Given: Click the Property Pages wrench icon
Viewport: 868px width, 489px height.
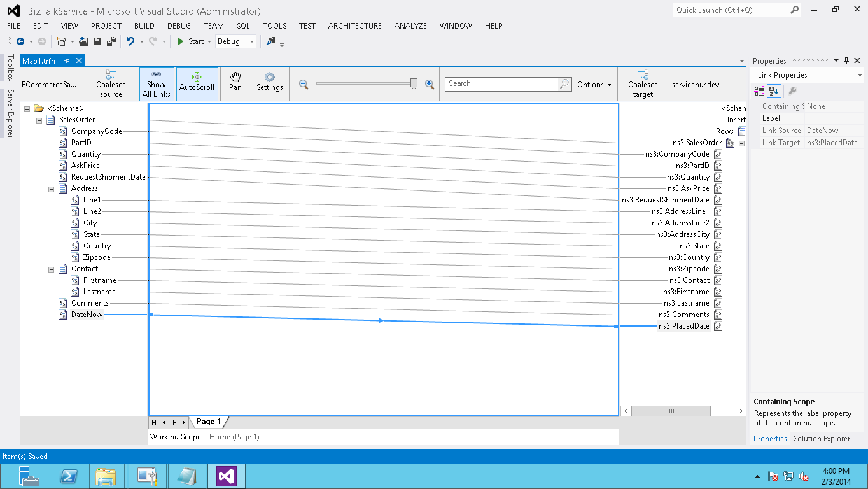Looking at the screenshot, I should 792,91.
